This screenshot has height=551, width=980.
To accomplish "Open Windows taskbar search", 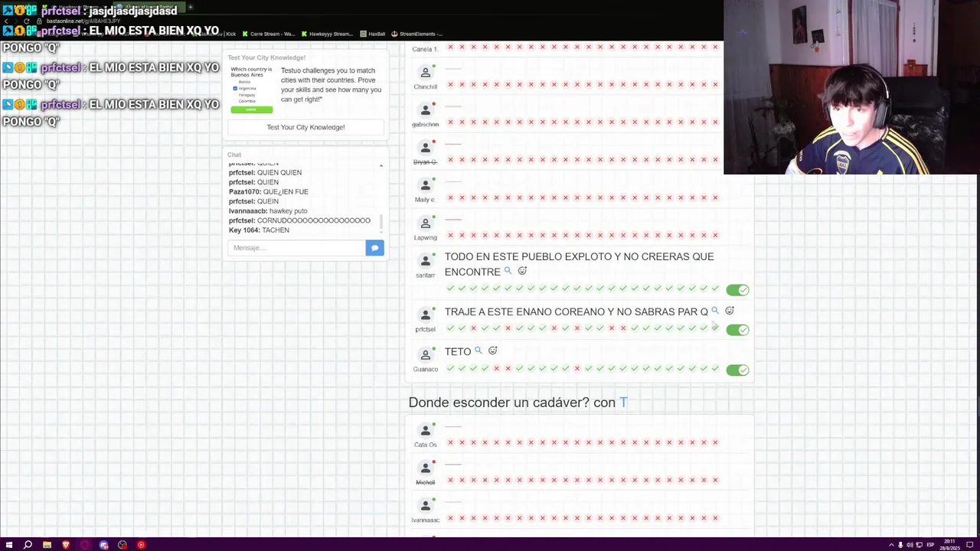I will click(28, 545).
